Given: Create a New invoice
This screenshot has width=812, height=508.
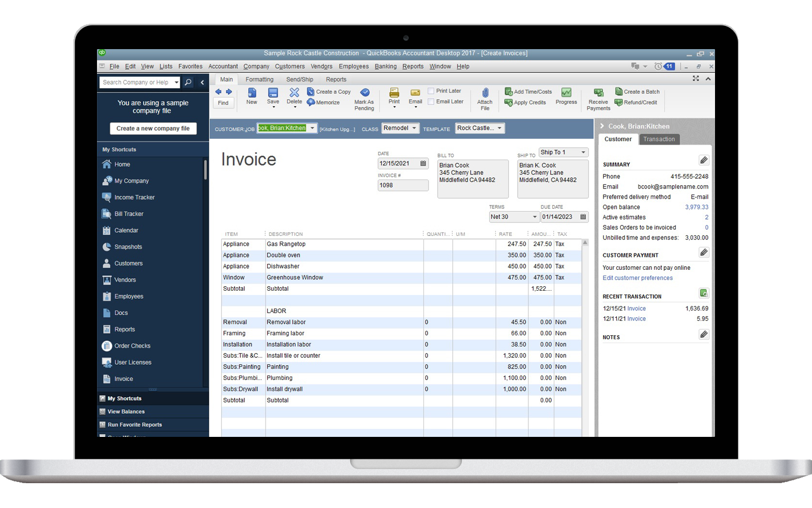Looking at the screenshot, I should click(x=251, y=97).
